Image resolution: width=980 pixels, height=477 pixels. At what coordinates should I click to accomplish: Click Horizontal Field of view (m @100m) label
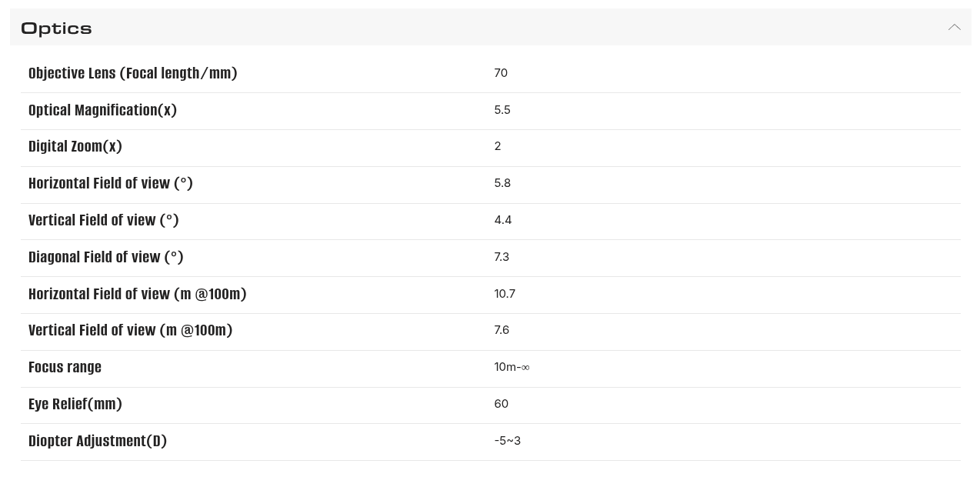(x=137, y=294)
